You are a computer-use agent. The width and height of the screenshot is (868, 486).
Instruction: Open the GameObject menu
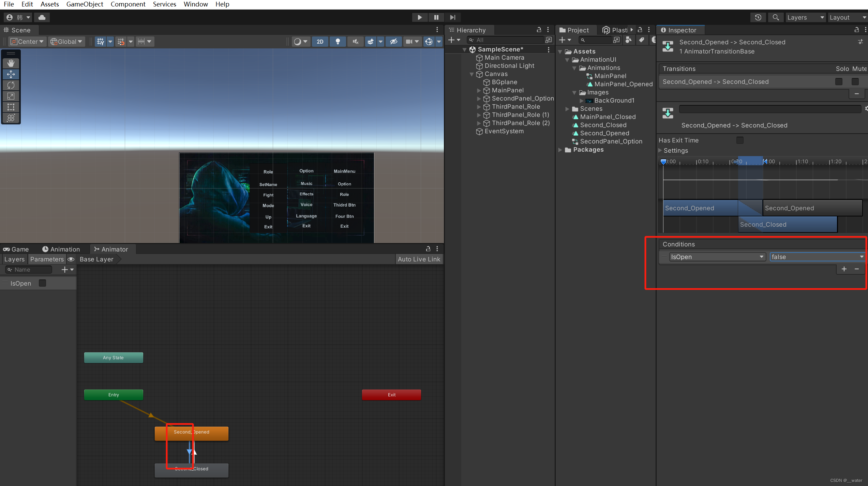tap(85, 4)
